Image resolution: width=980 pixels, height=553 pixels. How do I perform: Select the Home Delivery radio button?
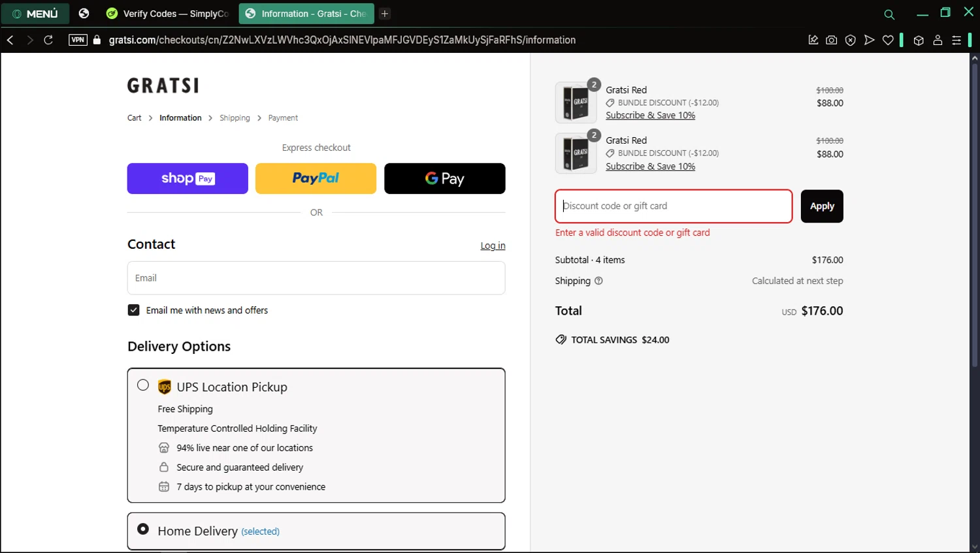pos(143,529)
